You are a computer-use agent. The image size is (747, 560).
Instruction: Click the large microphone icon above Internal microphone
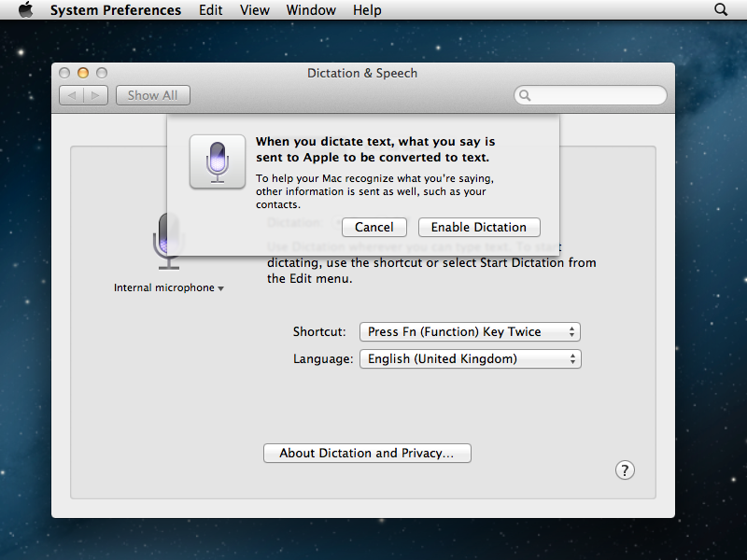(x=168, y=241)
